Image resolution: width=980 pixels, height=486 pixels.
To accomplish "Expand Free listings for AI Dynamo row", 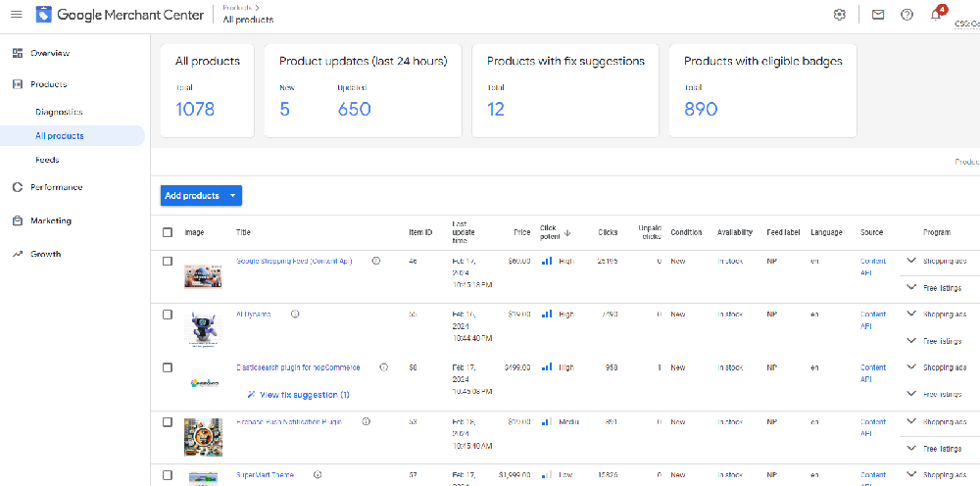I will [x=910, y=340].
